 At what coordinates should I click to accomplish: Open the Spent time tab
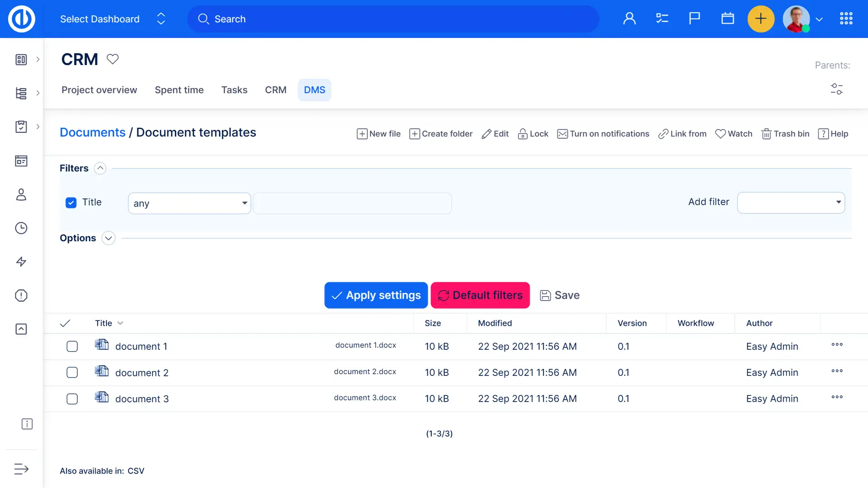pyautogui.click(x=179, y=90)
